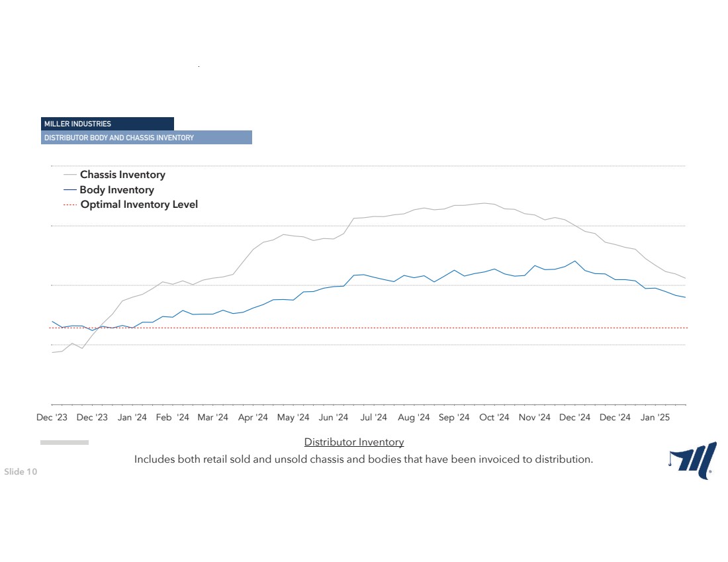Open the underlined Distributor Inventory heading
728x562 pixels.
point(354,442)
